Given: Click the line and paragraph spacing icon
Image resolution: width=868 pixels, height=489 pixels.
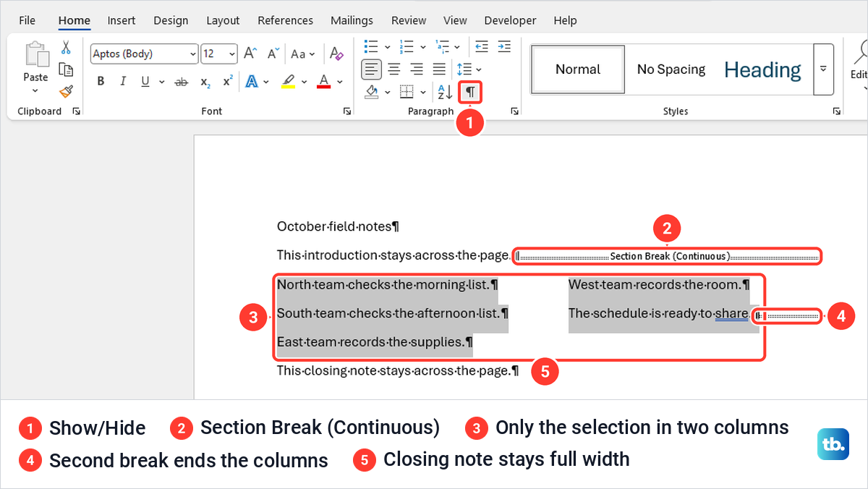Looking at the screenshot, I should [464, 69].
